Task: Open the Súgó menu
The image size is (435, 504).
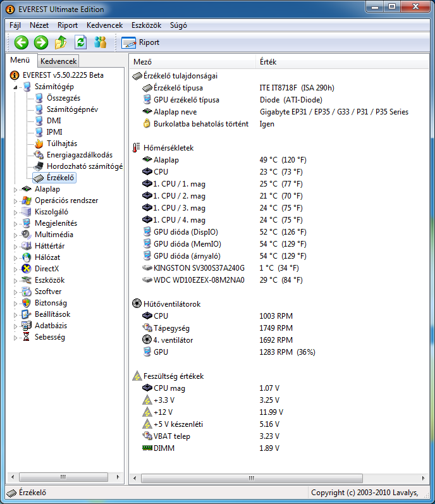Action: pos(178,25)
